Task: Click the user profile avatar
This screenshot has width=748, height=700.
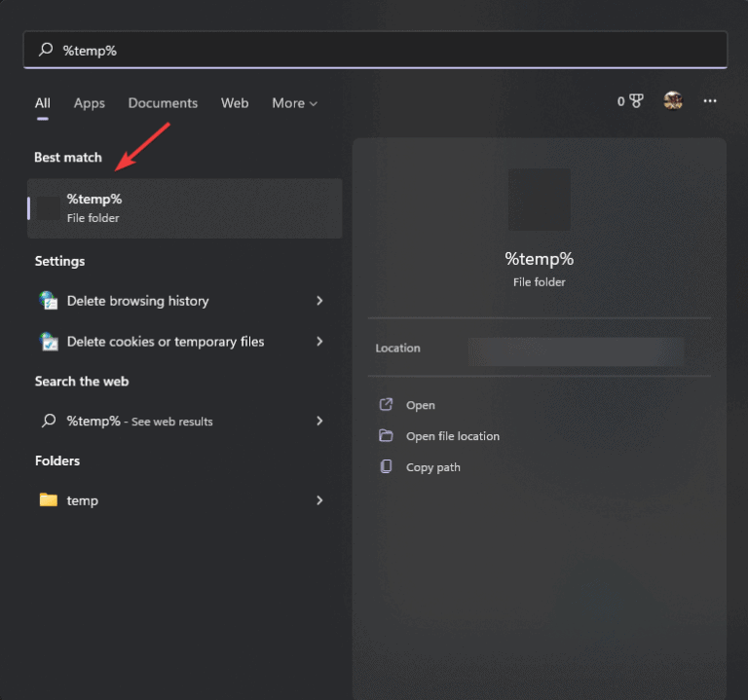Action: (673, 101)
